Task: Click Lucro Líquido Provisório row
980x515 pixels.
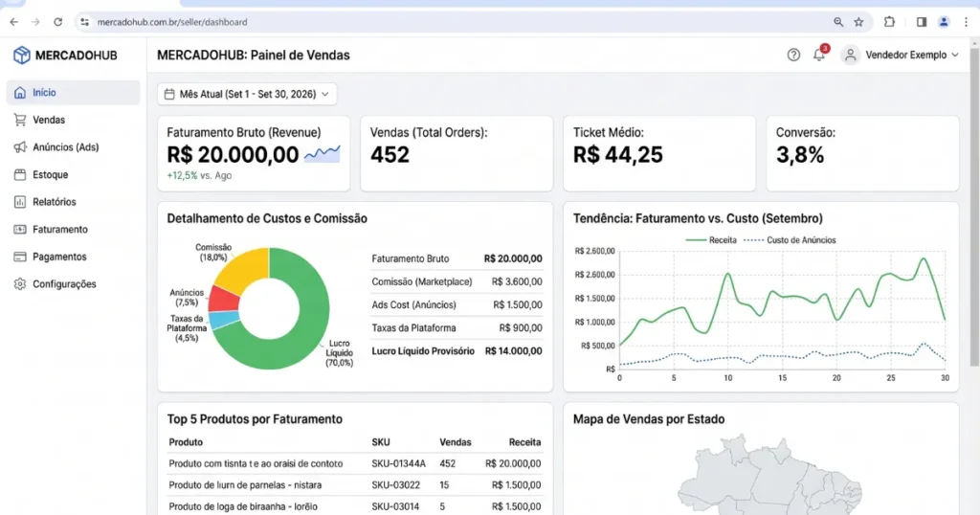Action: coord(457,351)
